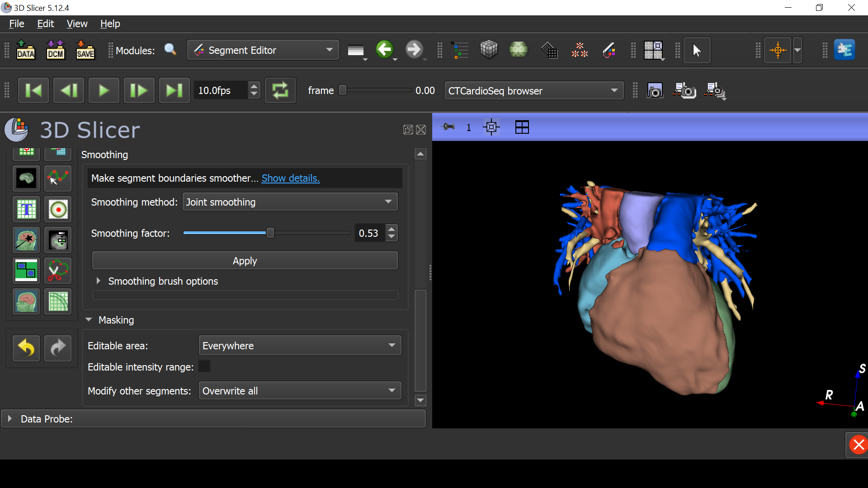Undo last segmentation edit
The image size is (868, 488).
tap(26, 348)
